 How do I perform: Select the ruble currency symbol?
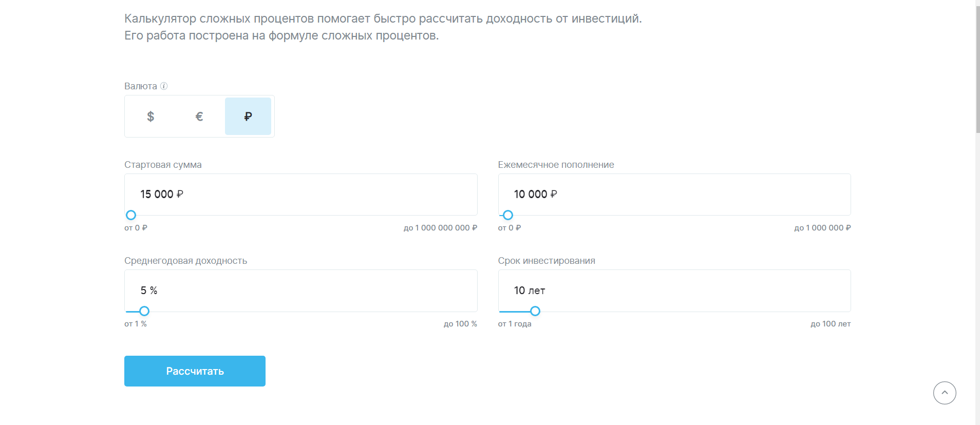click(x=248, y=116)
